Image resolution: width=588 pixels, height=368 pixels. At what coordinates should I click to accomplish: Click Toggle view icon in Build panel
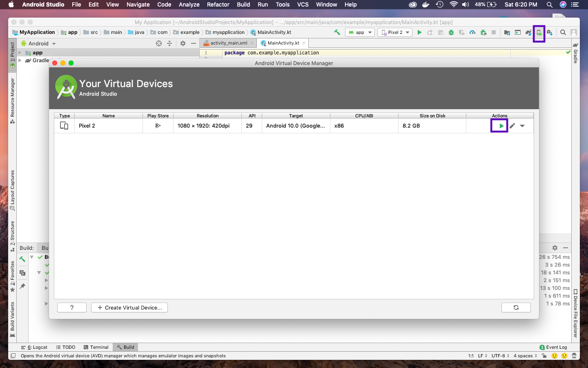[22, 273]
